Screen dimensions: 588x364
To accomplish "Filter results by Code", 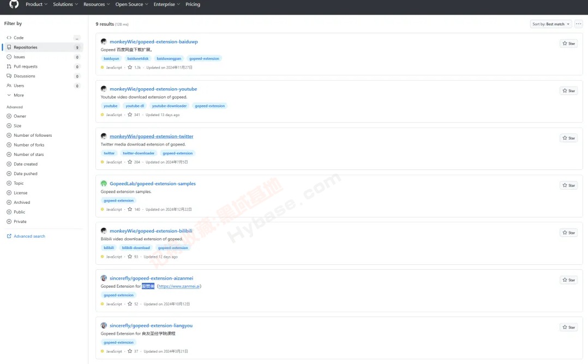I will coord(43,38).
